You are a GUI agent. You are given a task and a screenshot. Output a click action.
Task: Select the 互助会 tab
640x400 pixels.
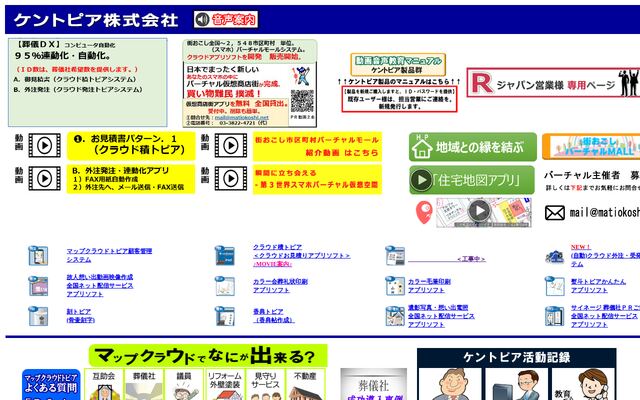tap(104, 384)
